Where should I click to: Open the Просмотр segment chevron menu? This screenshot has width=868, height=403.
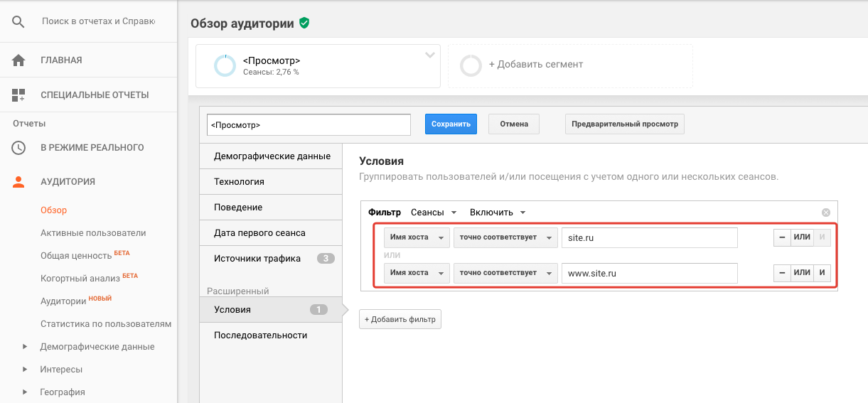point(429,55)
